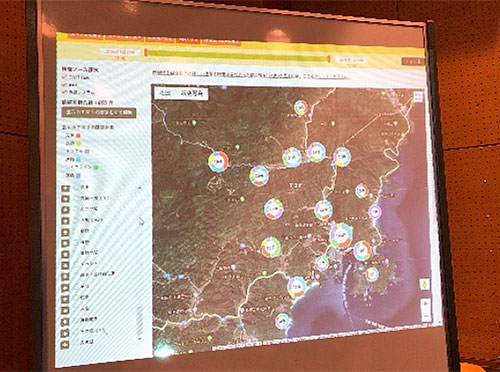This screenshot has height=372, width=500.
Task: Toggle fullscreen map view icon
Action: click(418, 97)
